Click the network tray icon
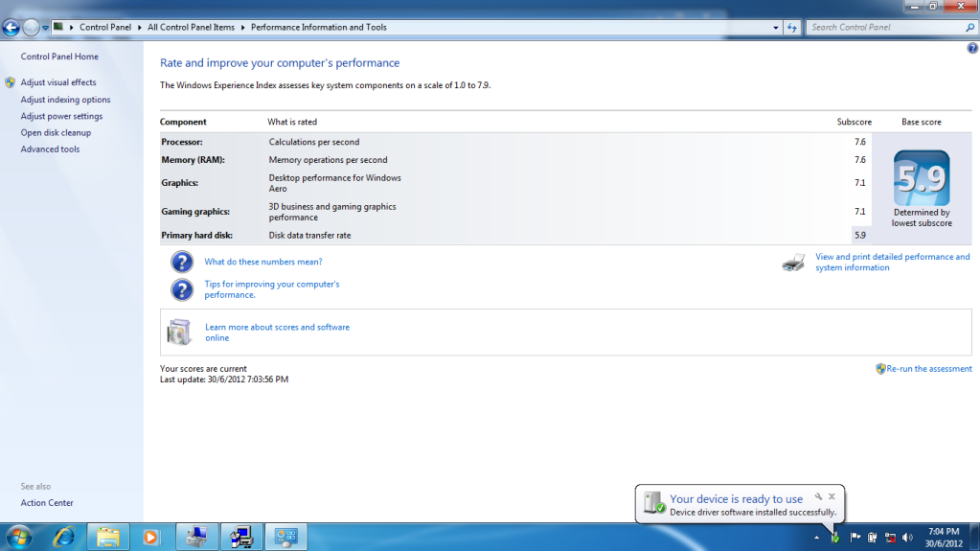Screen dimensions: 980x551 click(890, 538)
